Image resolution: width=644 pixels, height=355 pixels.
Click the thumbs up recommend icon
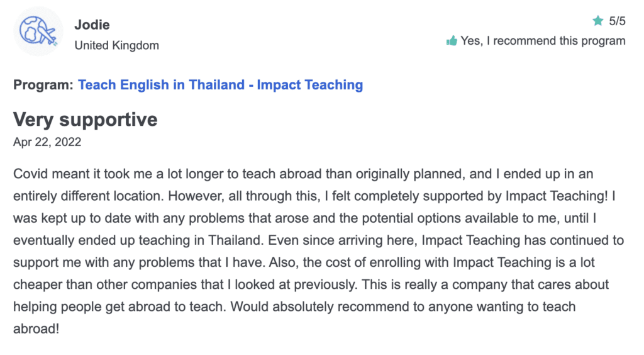coord(452,41)
